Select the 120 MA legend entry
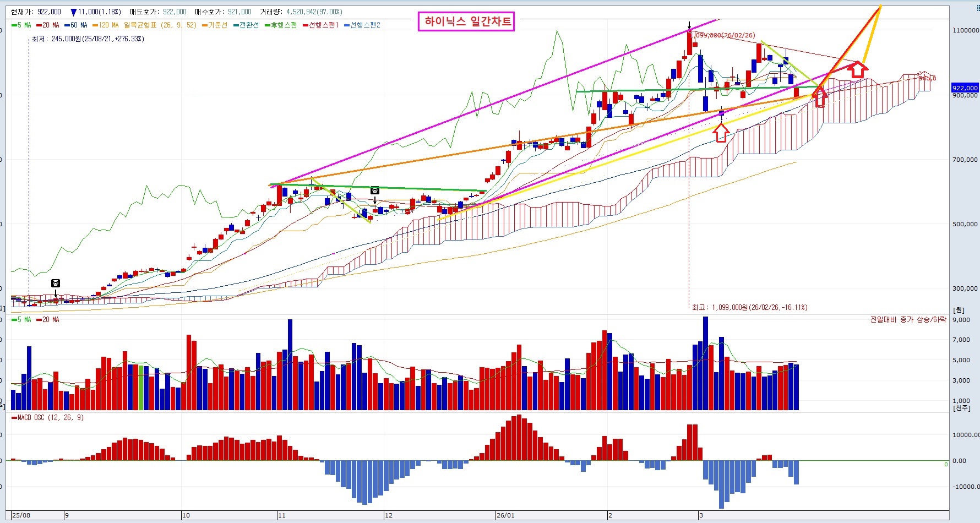 106,25
